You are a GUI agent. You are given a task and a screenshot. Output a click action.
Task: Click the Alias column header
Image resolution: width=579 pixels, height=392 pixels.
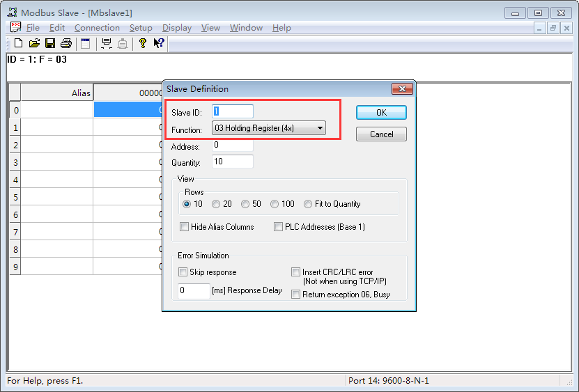(57, 93)
